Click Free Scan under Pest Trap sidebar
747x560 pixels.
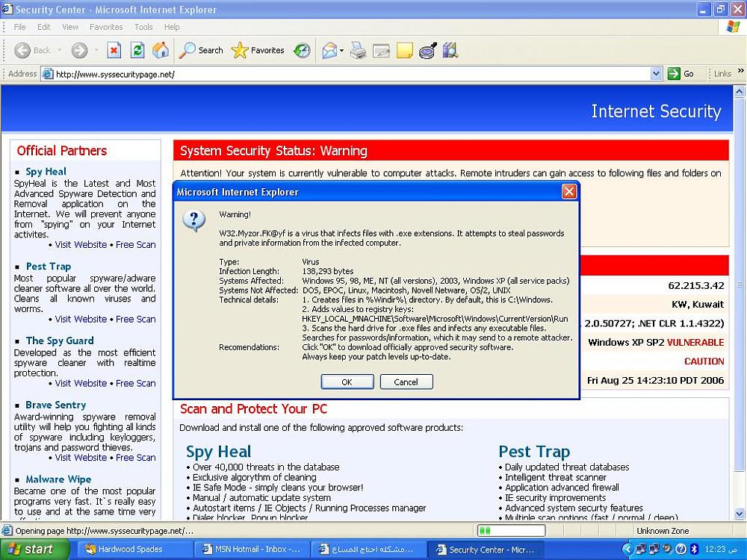point(135,319)
